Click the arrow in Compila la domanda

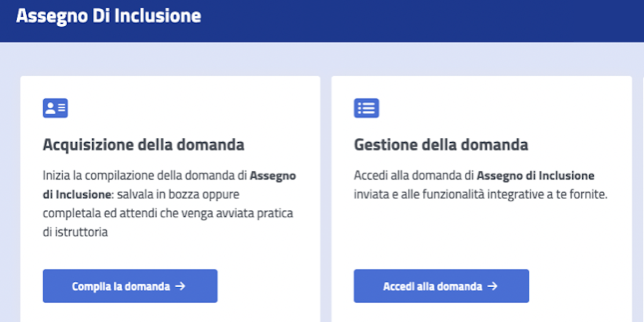180,286
